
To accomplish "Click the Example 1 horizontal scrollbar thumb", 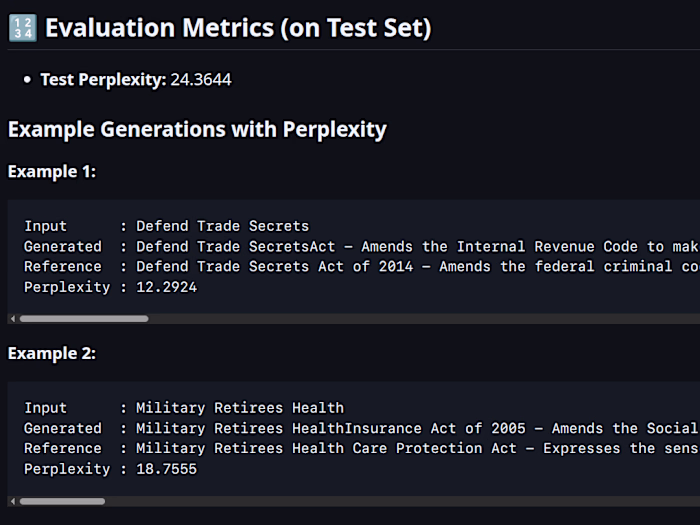I will (x=84, y=319).
